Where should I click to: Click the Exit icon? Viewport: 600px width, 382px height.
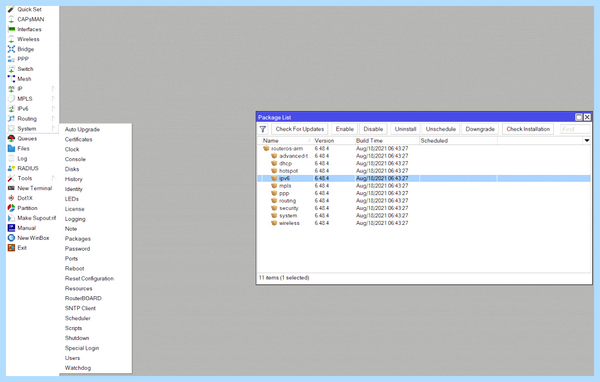[x=11, y=248]
